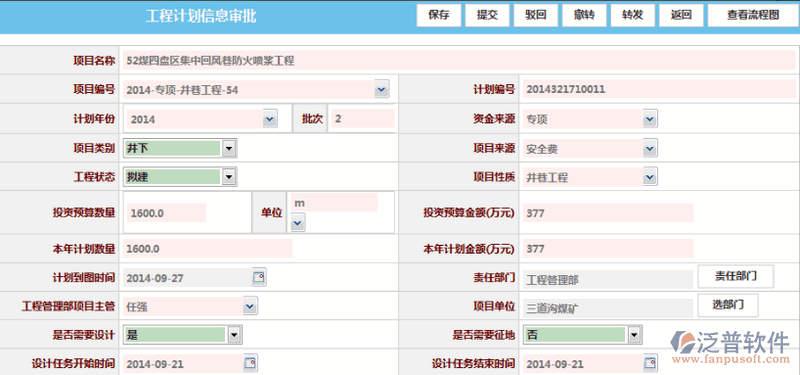Viewport: 800px width, 375px height.
Task: Open calendar picker for 设计任务结束时间
Action: (650, 364)
